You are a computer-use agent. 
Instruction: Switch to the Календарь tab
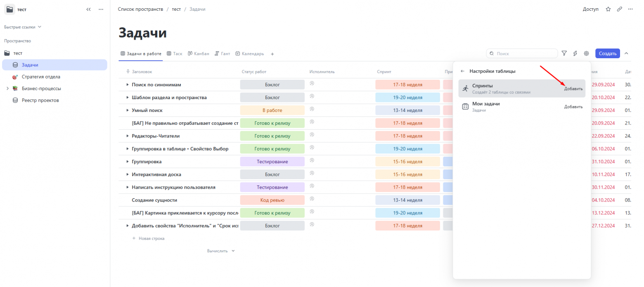[x=250, y=54]
